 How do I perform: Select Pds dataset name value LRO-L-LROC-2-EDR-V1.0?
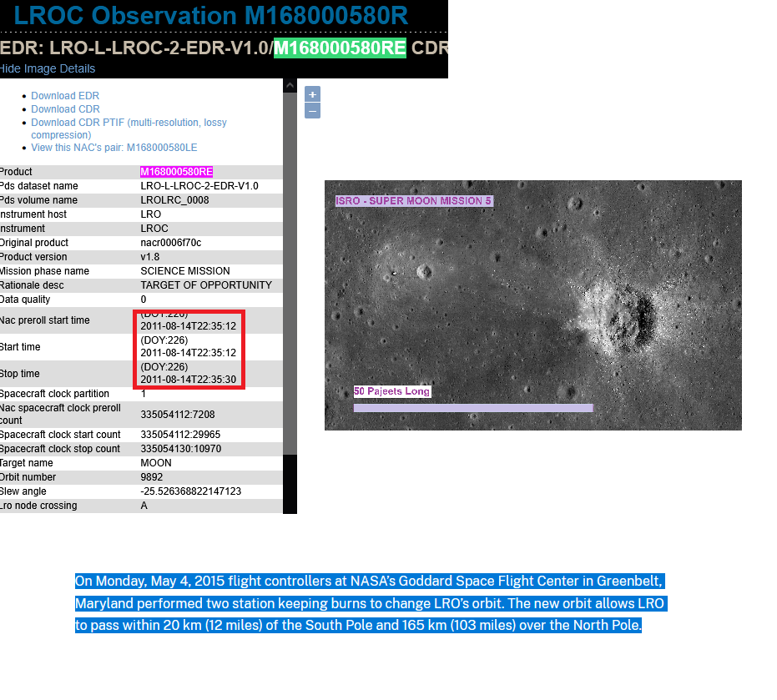click(x=199, y=186)
